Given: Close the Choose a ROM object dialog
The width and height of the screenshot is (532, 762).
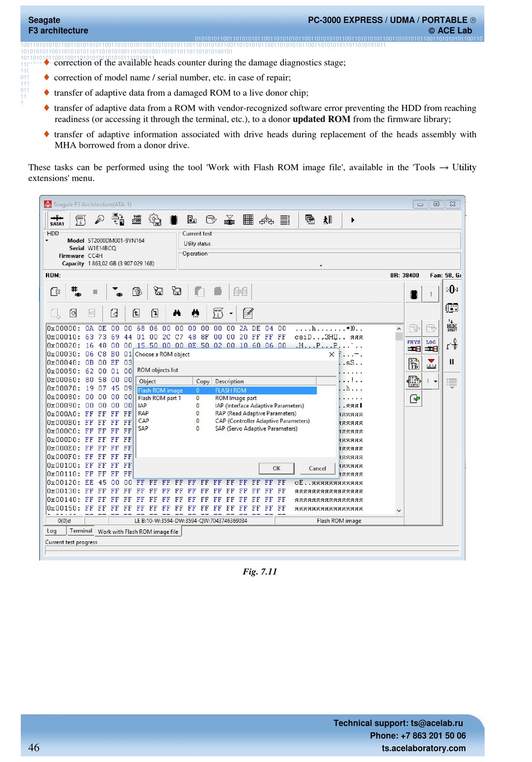Looking at the screenshot, I should click(332, 354).
